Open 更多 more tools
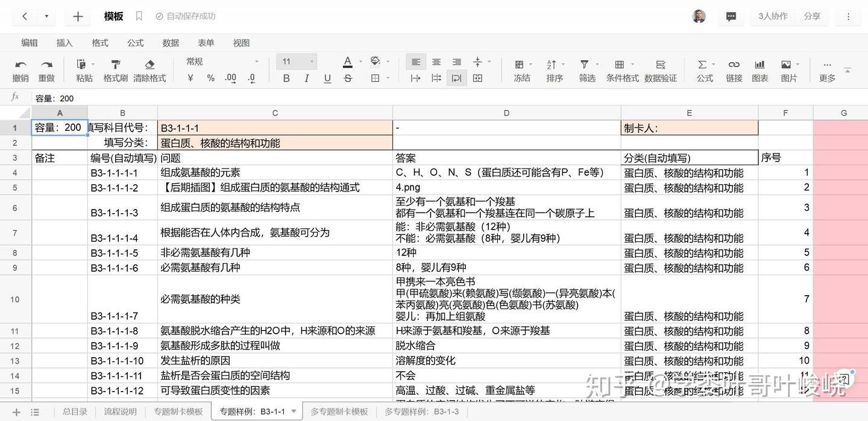868x421 pixels. [827, 70]
